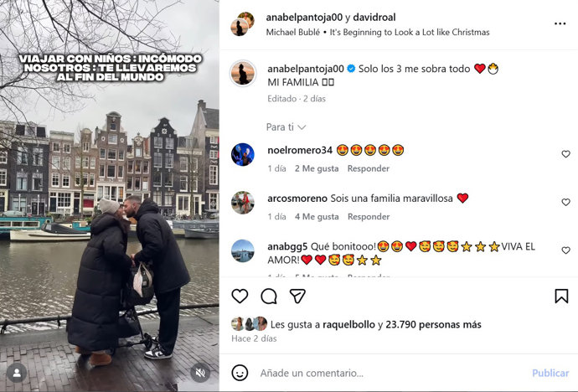Open raquelbollo's profile from the likes
This screenshot has height=392, width=578.
[348, 325]
